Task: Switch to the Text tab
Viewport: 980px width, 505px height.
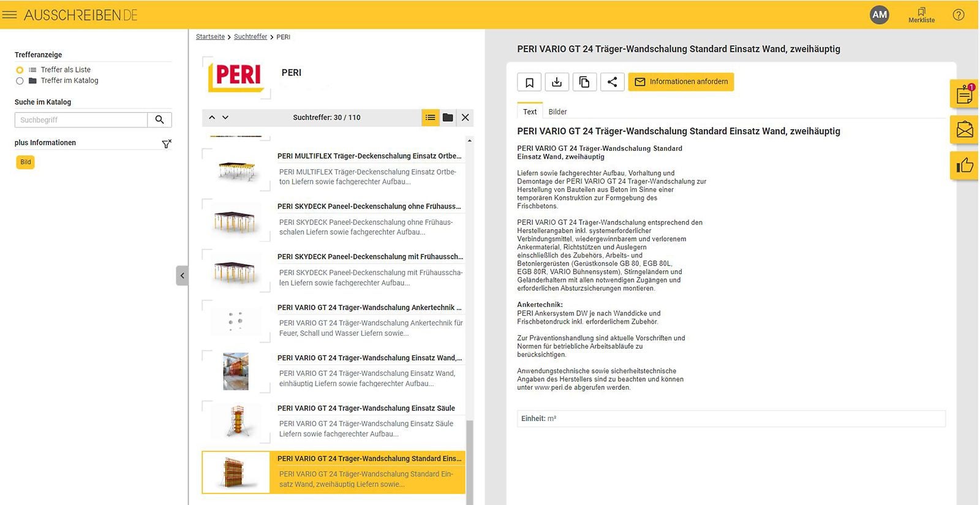Action: click(x=530, y=112)
